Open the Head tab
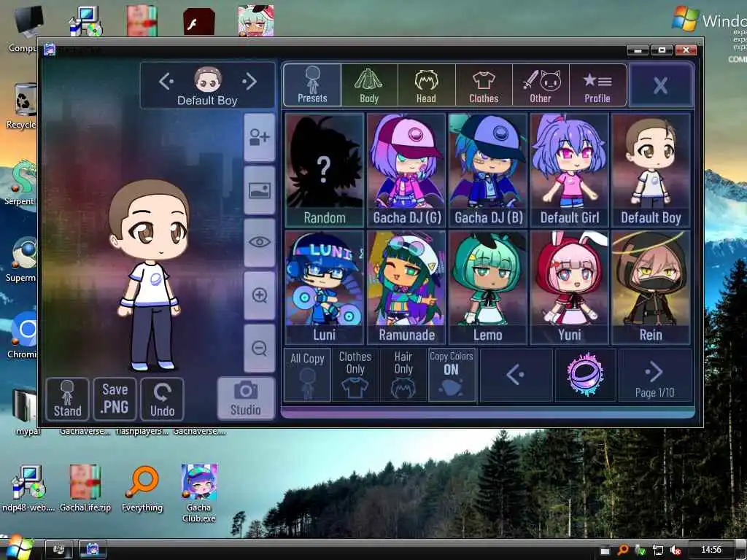The width and height of the screenshot is (747, 560). coord(426,85)
